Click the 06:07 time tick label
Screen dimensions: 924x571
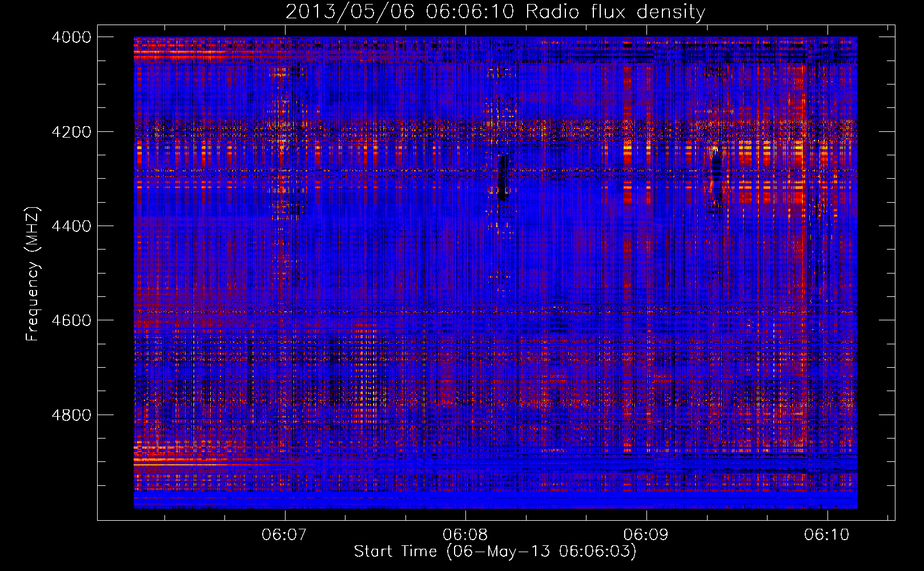(x=284, y=535)
